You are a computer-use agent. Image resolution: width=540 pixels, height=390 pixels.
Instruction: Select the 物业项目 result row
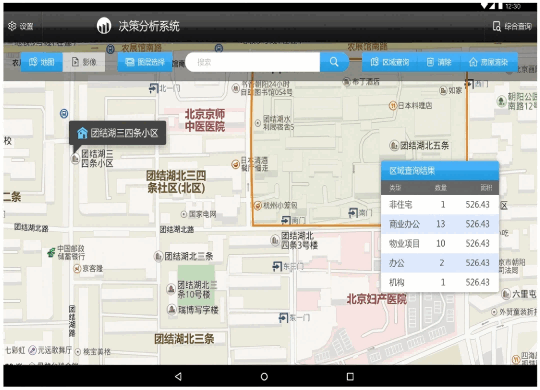coord(440,244)
